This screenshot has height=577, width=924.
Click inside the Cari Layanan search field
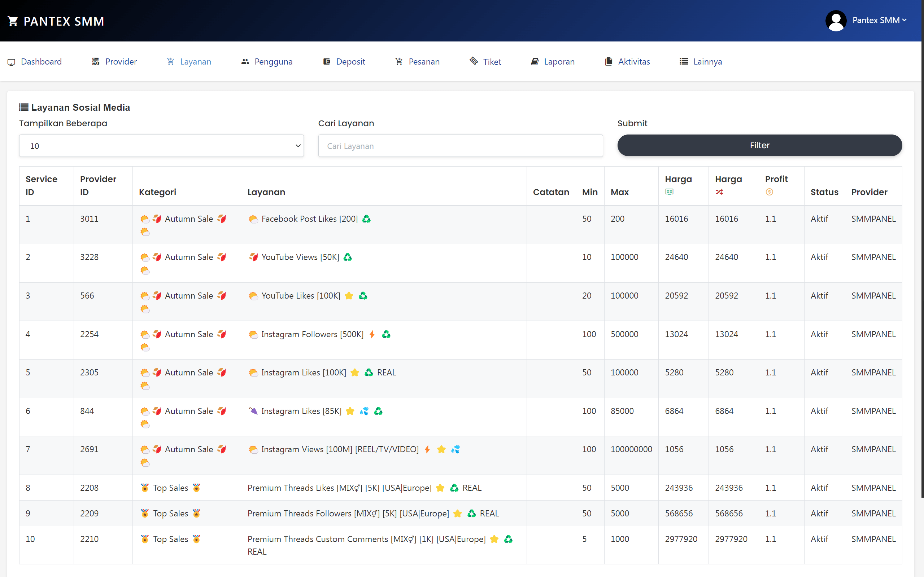pos(460,146)
